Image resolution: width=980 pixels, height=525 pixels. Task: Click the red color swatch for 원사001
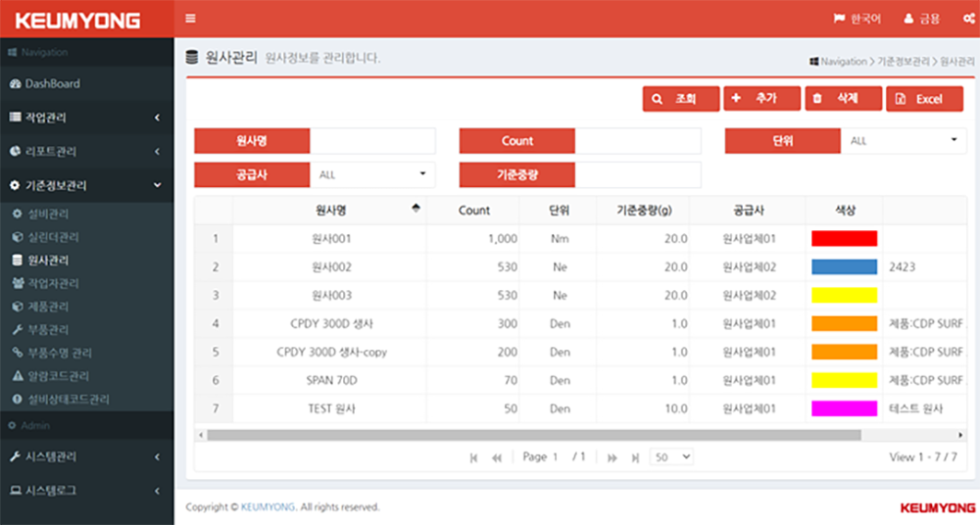point(844,238)
